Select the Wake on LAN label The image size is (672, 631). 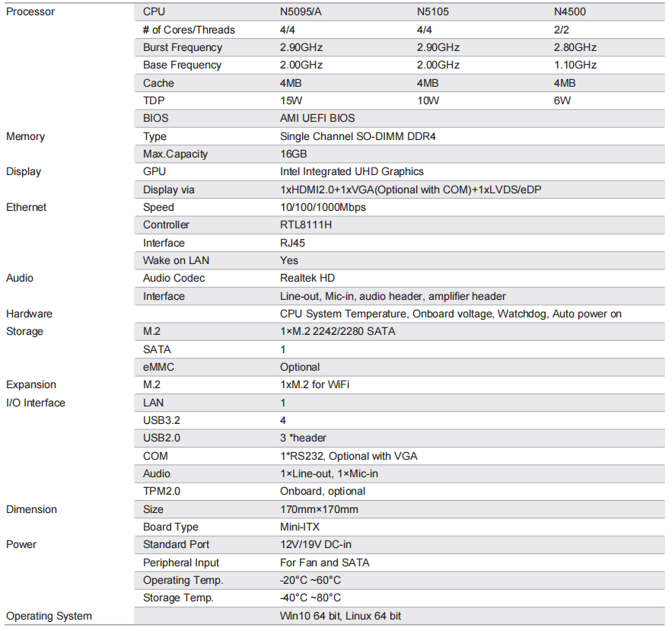176,260
